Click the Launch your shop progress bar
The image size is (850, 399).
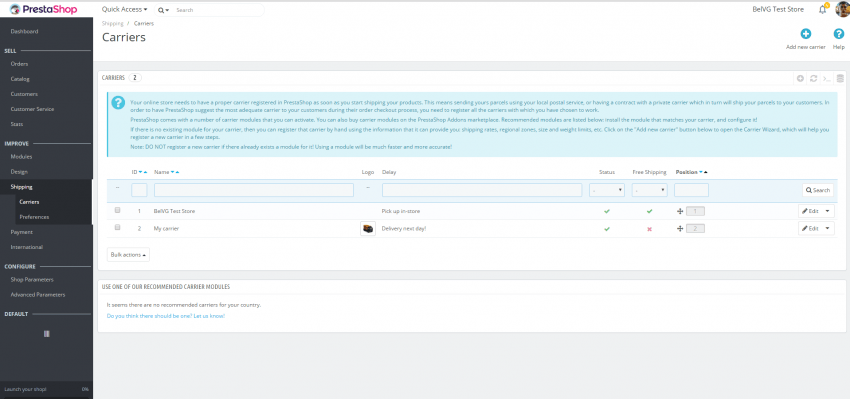point(46,389)
